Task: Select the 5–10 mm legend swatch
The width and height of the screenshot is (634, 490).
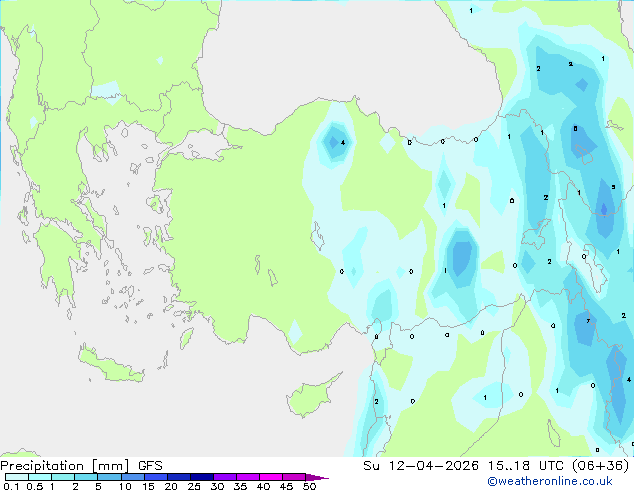Action: (109, 477)
